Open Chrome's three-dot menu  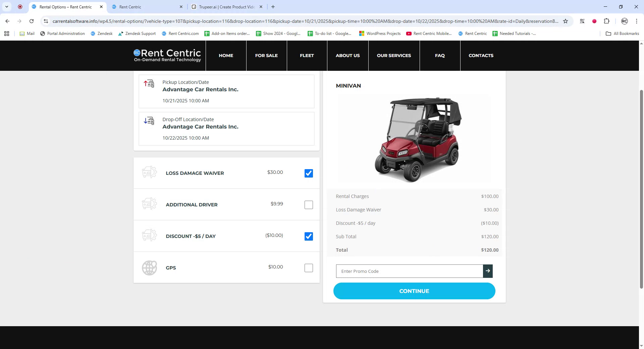[637, 21]
